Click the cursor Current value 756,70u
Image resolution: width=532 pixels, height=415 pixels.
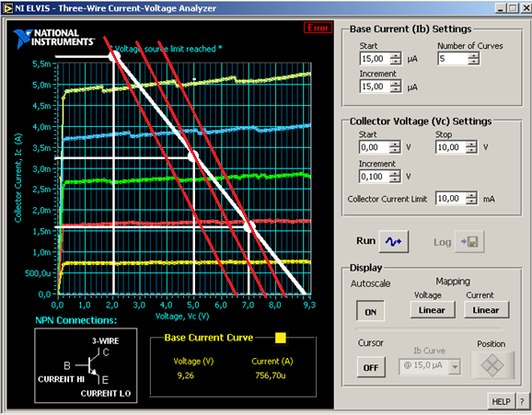tap(270, 375)
